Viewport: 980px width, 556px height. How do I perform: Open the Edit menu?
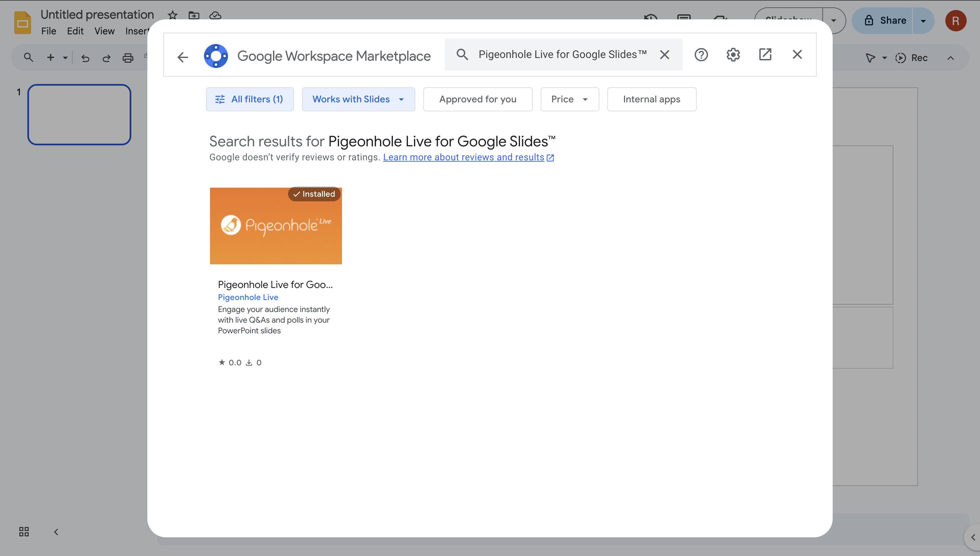click(x=75, y=31)
